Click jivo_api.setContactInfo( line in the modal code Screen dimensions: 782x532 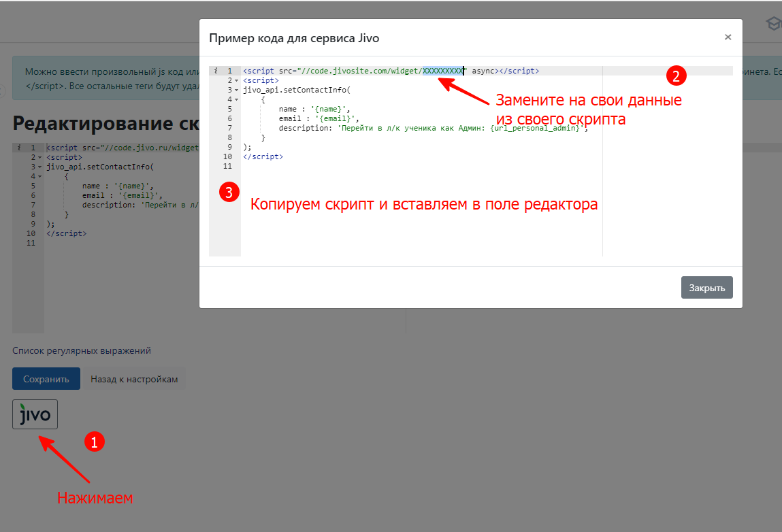tap(297, 90)
